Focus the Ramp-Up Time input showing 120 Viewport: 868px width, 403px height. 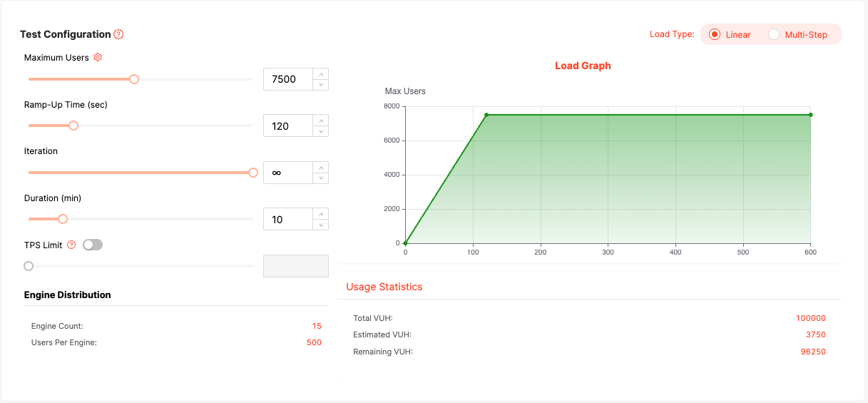click(x=288, y=126)
